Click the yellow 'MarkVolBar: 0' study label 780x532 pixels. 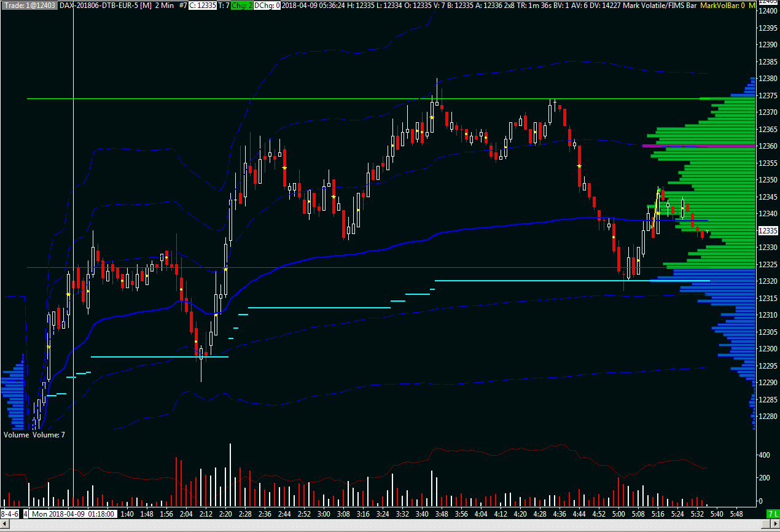click(721, 5)
